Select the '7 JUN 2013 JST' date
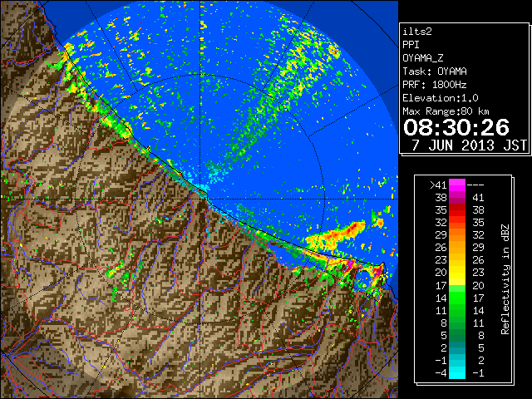The width and height of the screenshot is (532, 399). tap(470, 145)
